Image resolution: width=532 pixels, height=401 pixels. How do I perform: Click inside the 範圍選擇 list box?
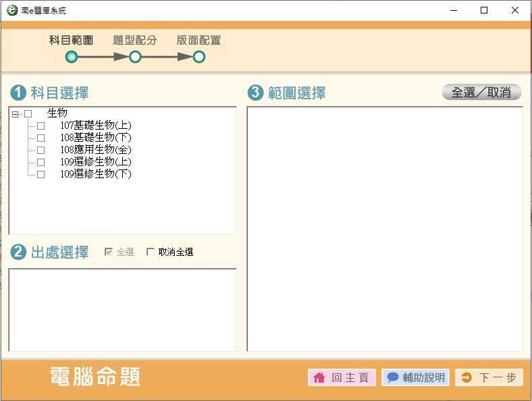tap(385, 229)
